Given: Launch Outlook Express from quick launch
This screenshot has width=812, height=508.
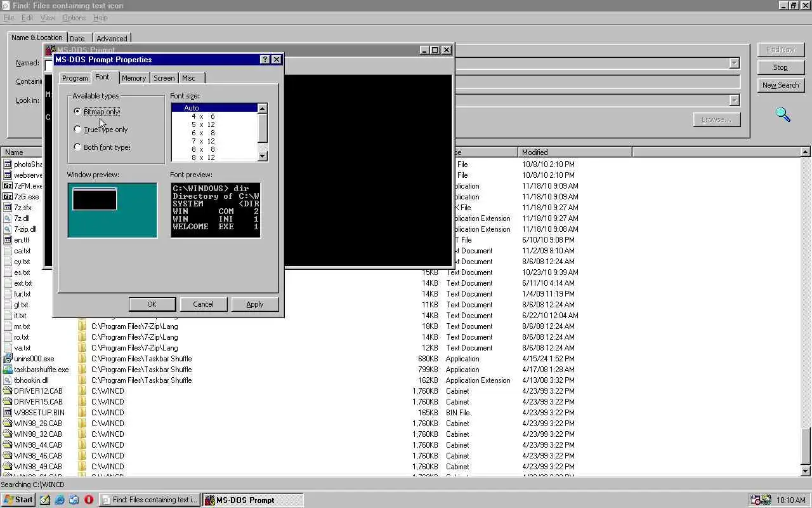Looking at the screenshot, I should (74, 500).
